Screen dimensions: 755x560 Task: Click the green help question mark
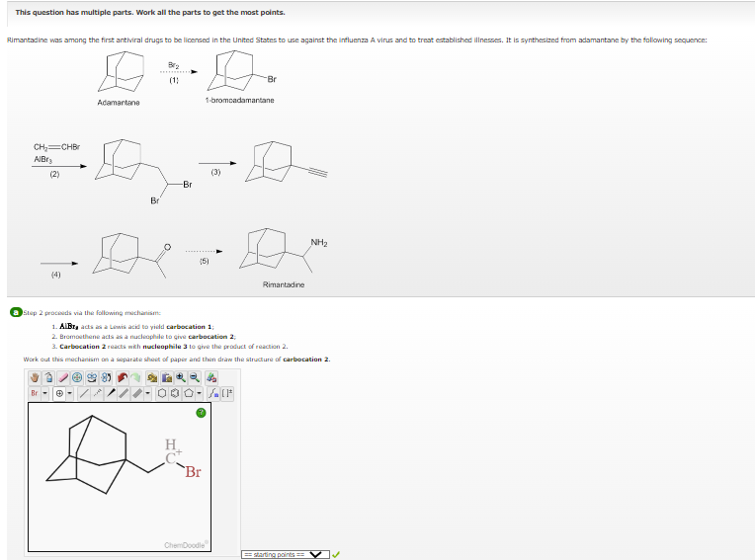(x=202, y=413)
